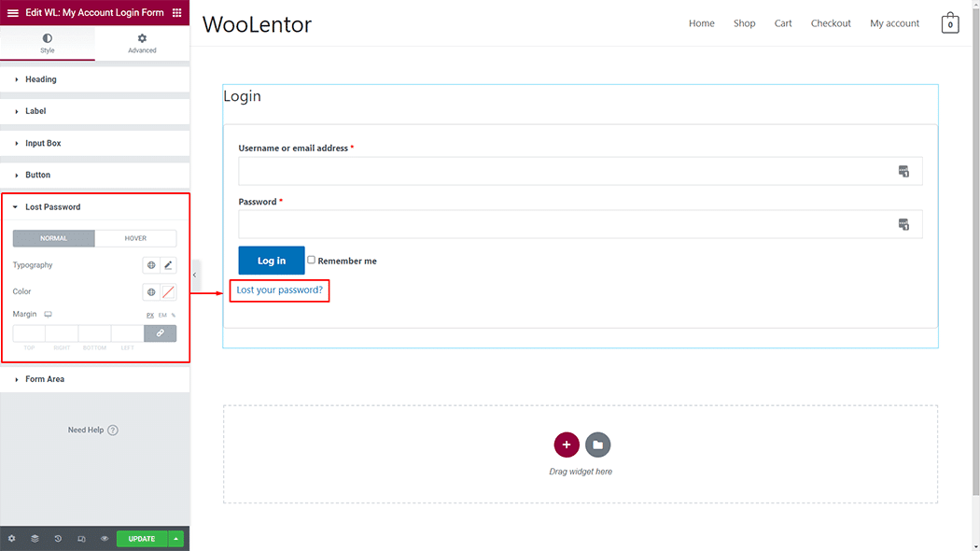Preview changes using the eye icon
The height and width of the screenshot is (551, 980).
click(105, 539)
